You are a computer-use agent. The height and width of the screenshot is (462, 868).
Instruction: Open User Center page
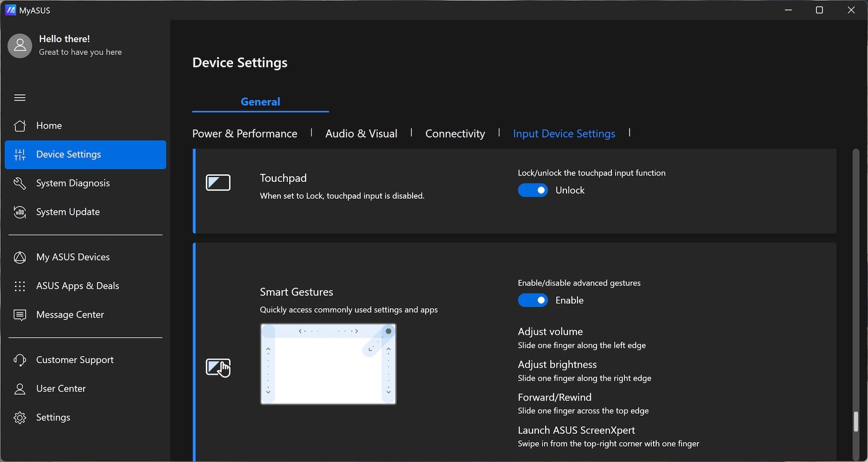pos(85,389)
